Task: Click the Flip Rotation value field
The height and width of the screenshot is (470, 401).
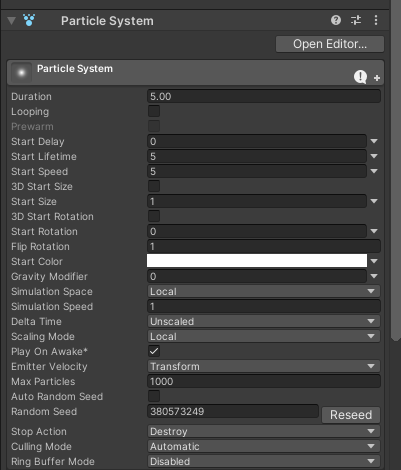Action: coord(264,246)
